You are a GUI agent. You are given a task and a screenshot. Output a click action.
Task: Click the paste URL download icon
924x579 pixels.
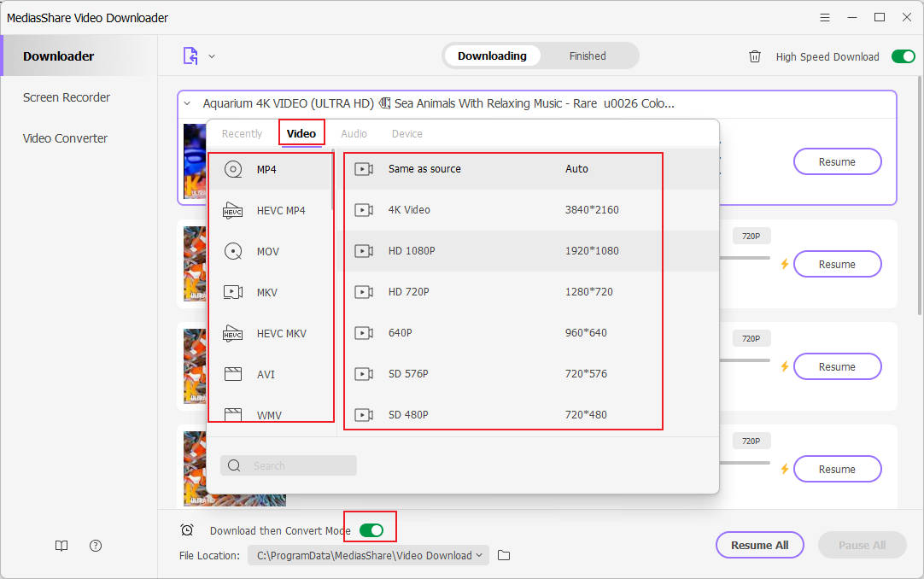point(190,56)
